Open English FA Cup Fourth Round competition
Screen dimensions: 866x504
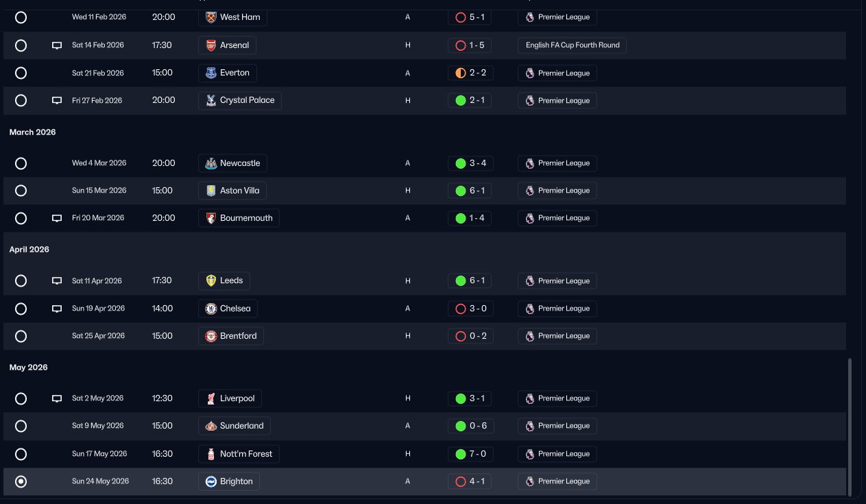pyautogui.click(x=572, y=45)
